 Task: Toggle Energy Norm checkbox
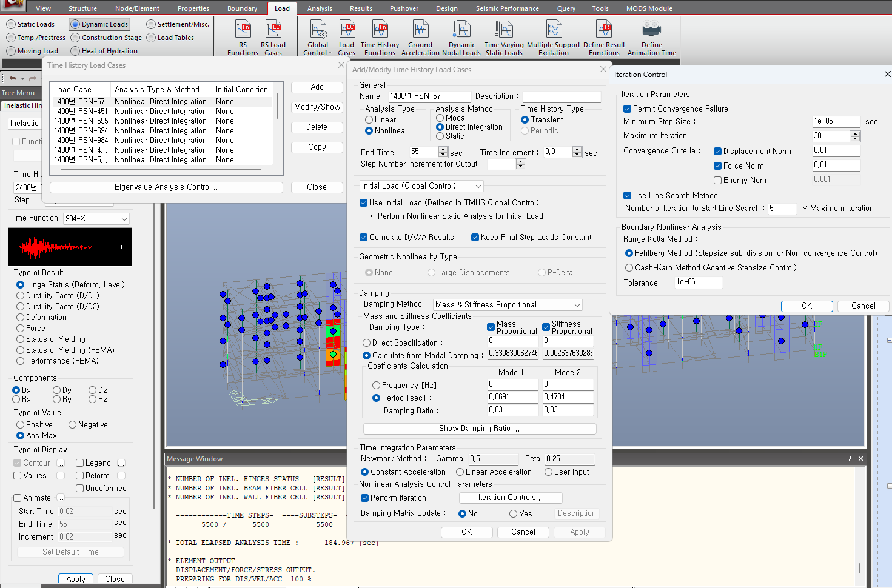point(718,180)
